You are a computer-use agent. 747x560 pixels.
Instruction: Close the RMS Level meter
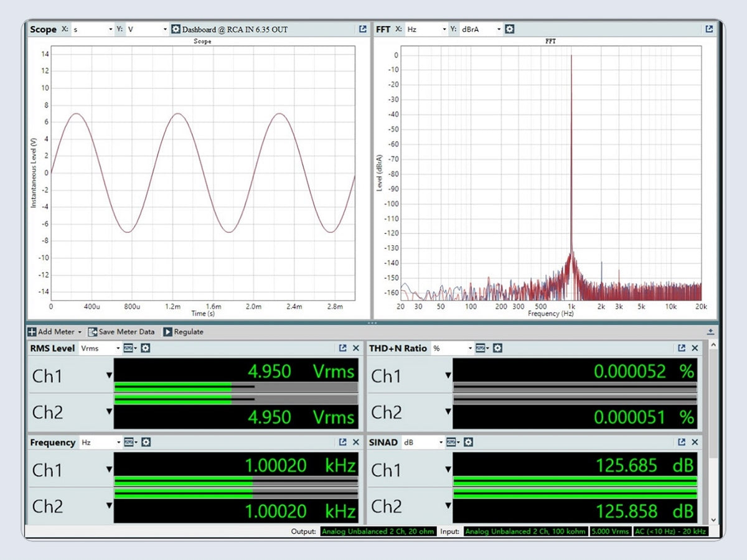click(x=356, y=348)
